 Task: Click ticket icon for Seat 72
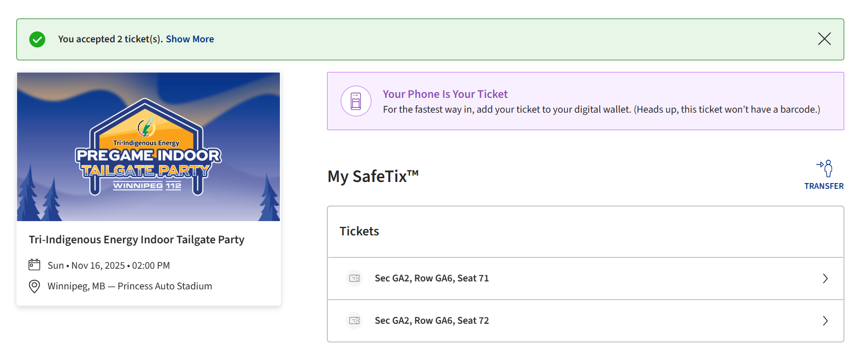(x=354, y=321)
